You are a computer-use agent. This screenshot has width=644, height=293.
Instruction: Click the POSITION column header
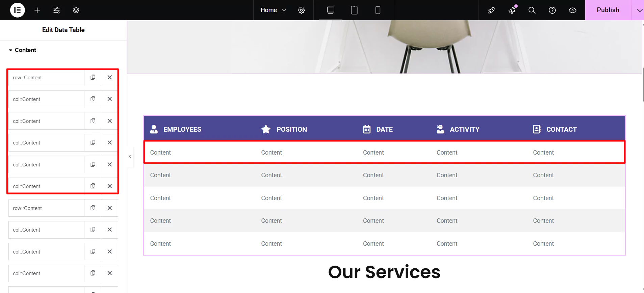(291, 129)
